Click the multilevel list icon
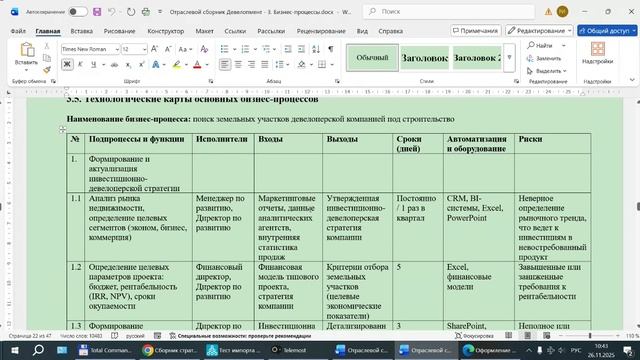 pos(266,49)
